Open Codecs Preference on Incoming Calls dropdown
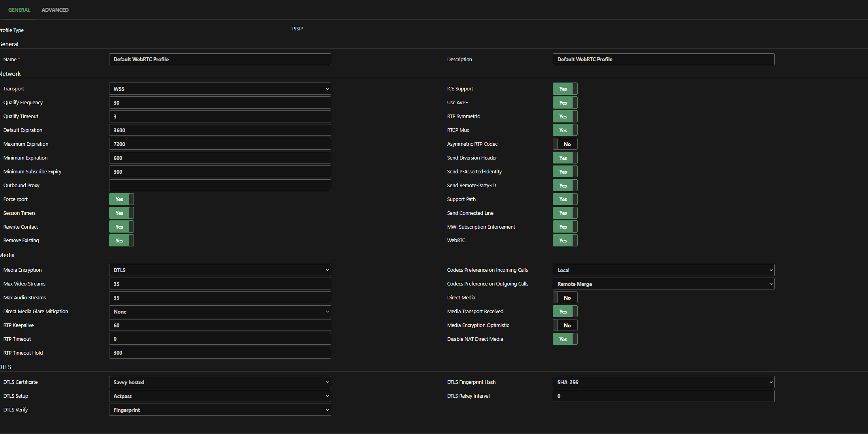This screenshot has width=868, height=434. tap(663, 270)
